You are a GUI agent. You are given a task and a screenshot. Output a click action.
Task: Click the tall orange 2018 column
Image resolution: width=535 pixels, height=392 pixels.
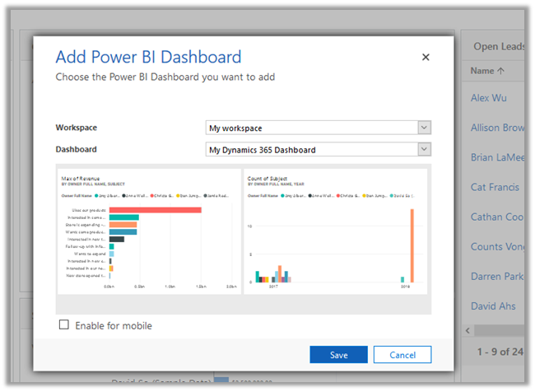pyautogui.click(x=412, y=245)
